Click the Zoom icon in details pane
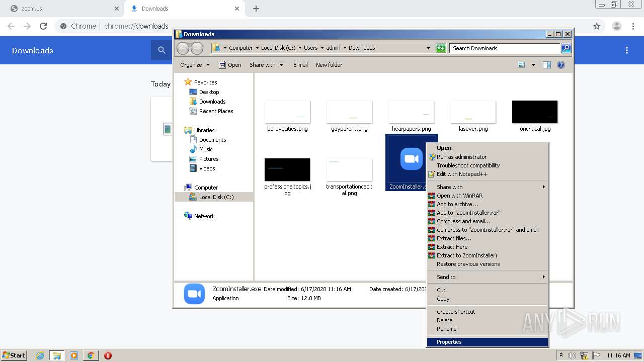The width and height of the screenshot is (644, 362). coord(194,294)
